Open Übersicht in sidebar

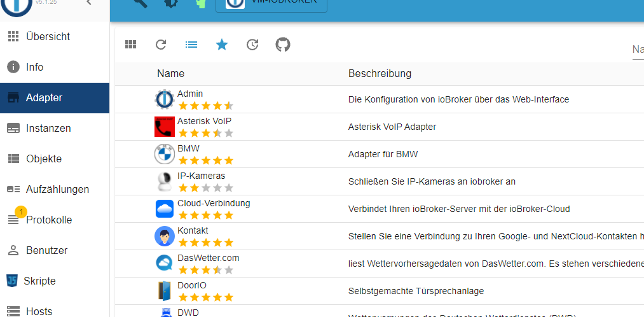55,36
